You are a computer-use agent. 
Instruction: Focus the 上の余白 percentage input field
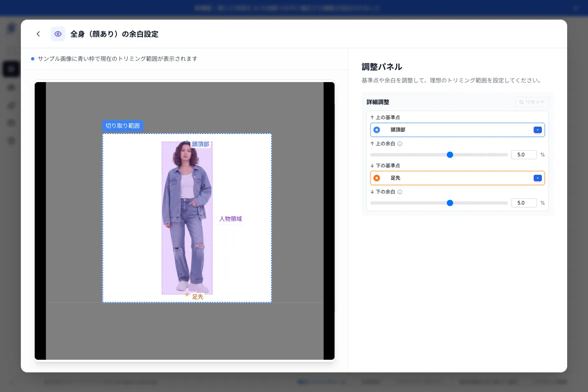(524, 155)
